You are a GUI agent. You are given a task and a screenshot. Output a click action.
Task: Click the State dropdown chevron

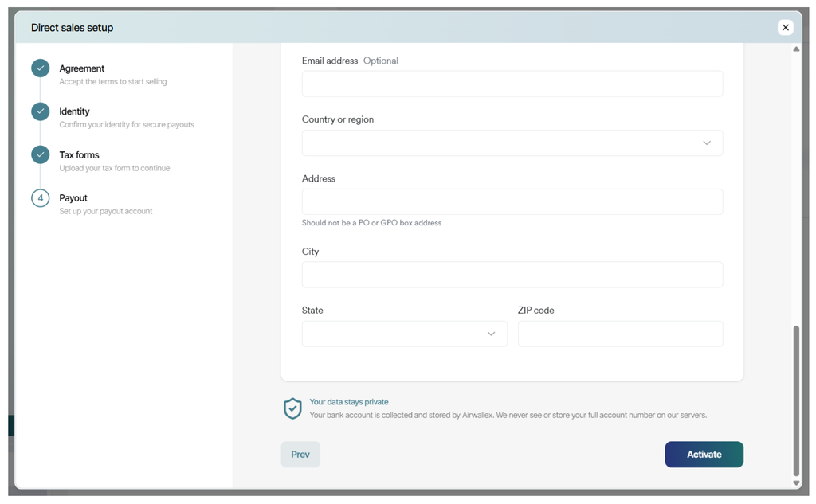[x=491, y=334]
